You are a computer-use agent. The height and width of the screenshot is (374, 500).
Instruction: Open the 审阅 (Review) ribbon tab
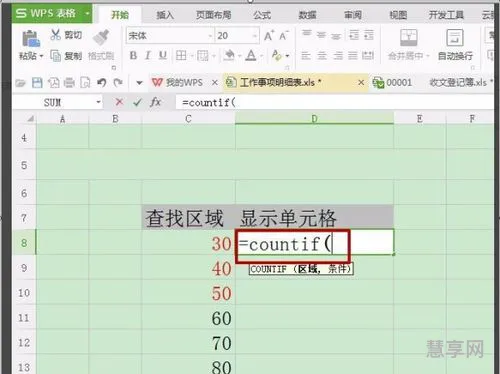click(x=353, y=15)
